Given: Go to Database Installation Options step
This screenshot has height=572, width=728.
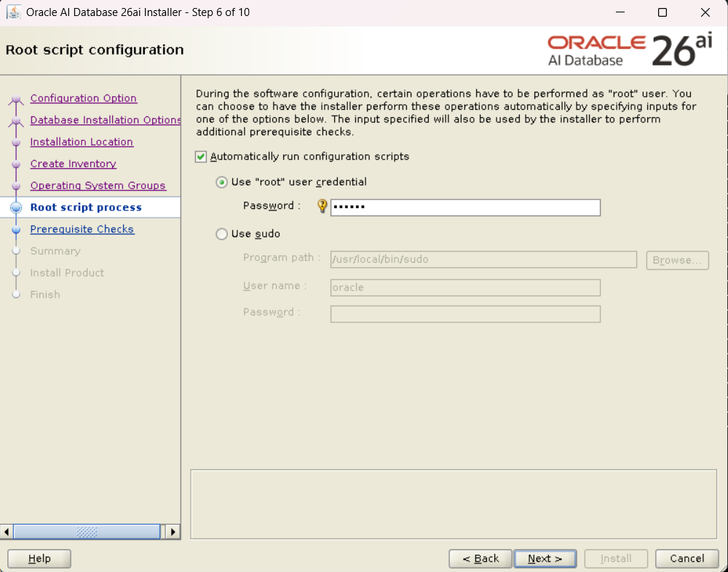Looking at the screenshot, I should (106, 120).
